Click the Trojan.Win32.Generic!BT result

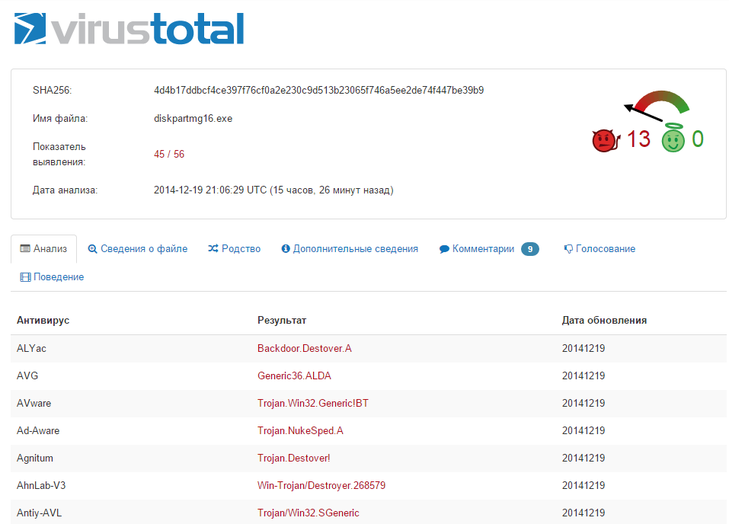pyautogui.click(x=313, y=403)
